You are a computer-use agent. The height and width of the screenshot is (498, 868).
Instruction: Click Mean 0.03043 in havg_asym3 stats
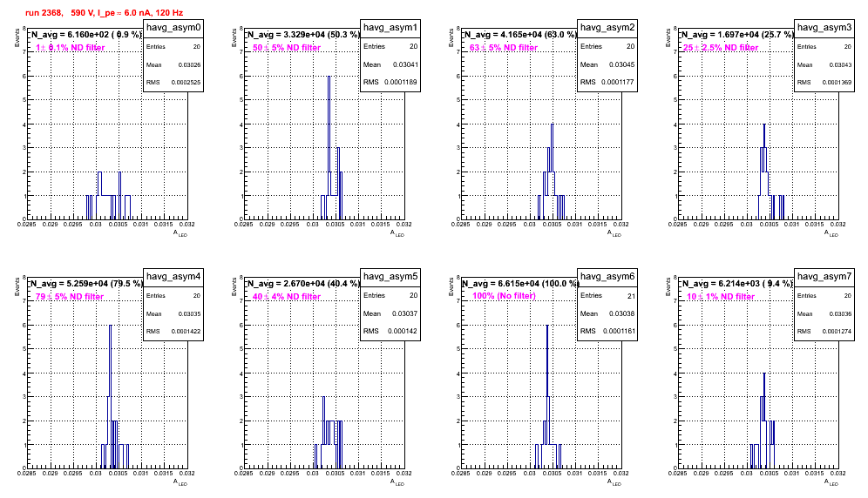click(x=824, y=64)
